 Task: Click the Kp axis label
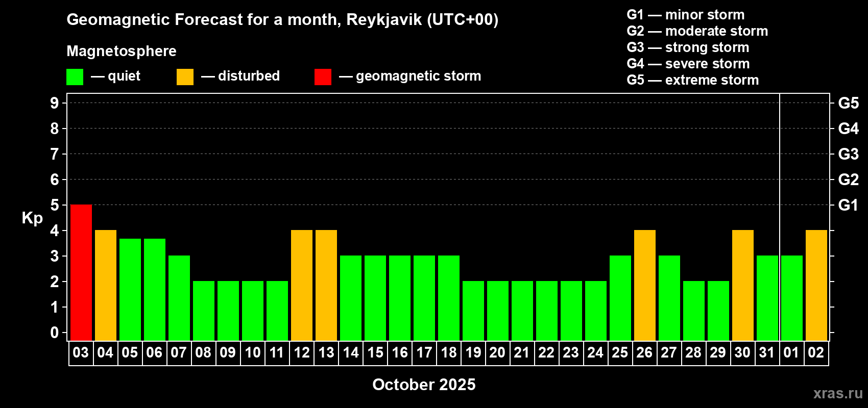click(32, 218)
